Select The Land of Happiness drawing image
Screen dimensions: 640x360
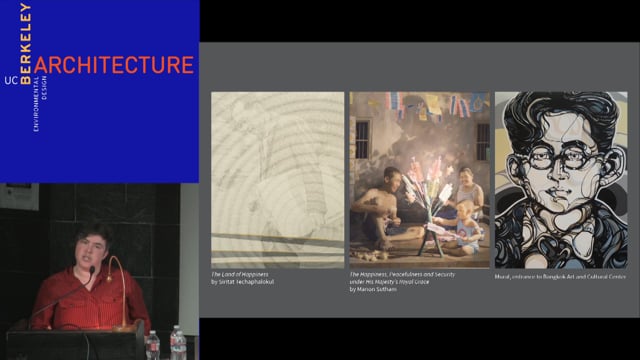(x=278, y=180)
